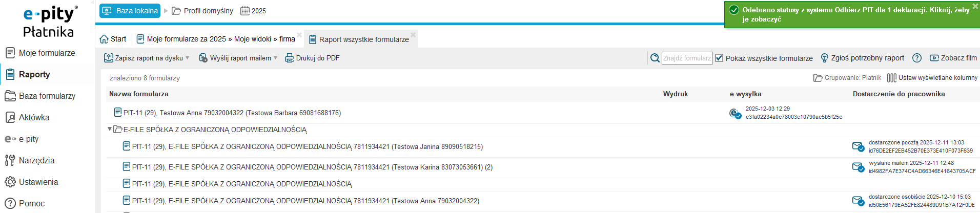Click Ustaw wyświetlane kolumny columns icon
Viewport: 980px width, 213px height.
[x=892, y=78]
